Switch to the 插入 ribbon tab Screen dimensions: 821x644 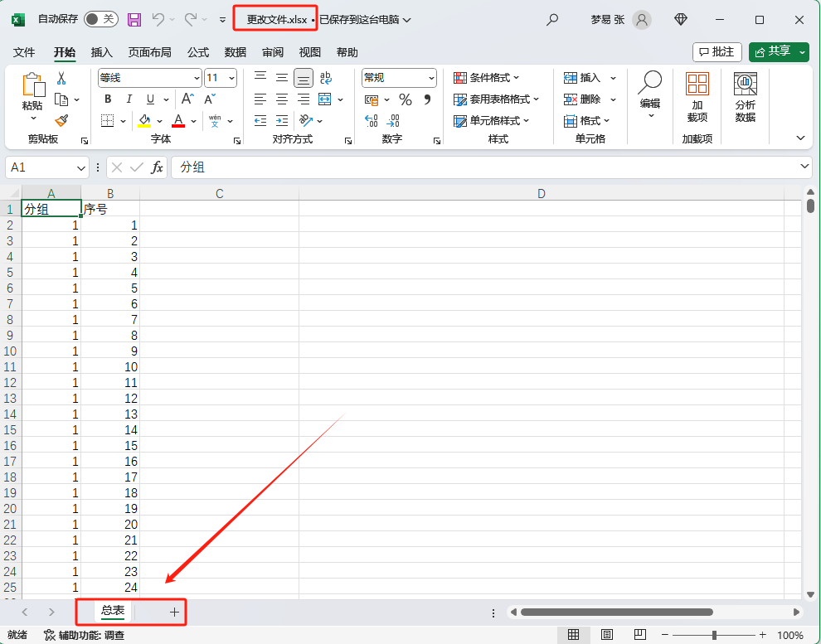tap(101, 52)
